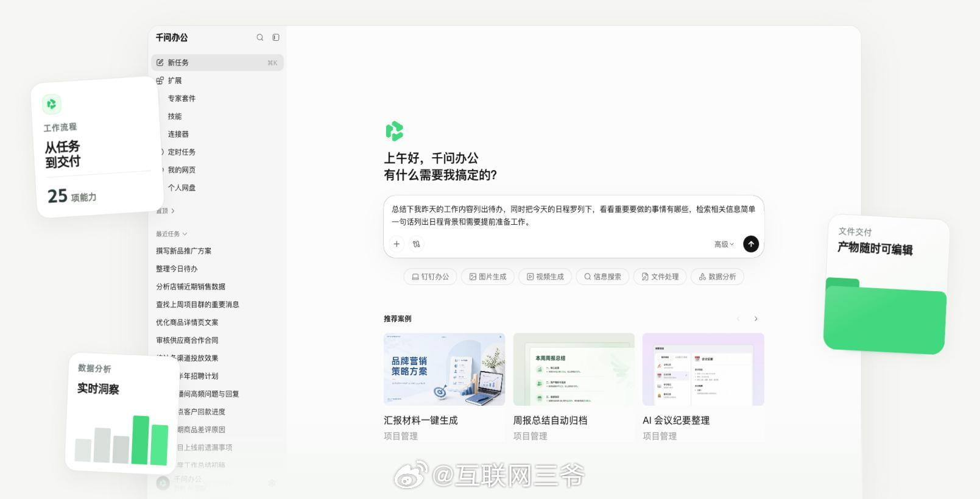Viewport: 980px width, 499px height.
Task: Click the plus attachment icon
Action: tap(397, 244)
